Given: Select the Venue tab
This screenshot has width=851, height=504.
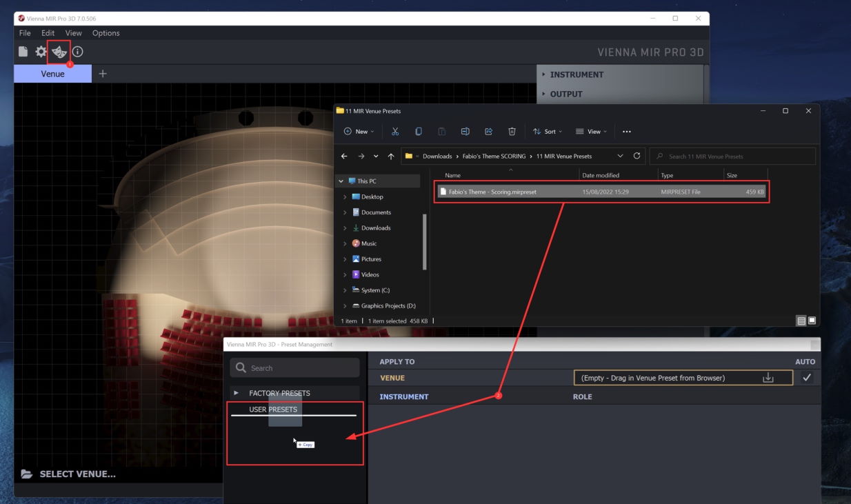Looking at the screenshot, I should (52, 74).
